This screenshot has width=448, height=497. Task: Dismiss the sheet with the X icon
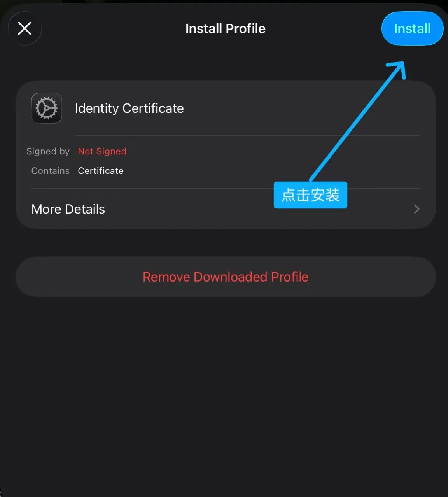pos(25,28)
